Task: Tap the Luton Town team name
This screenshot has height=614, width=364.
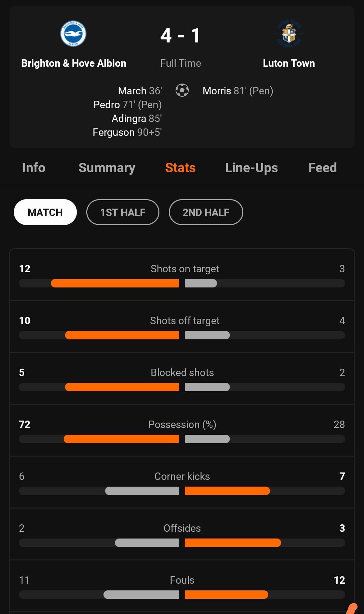Action: click(289, 63)
